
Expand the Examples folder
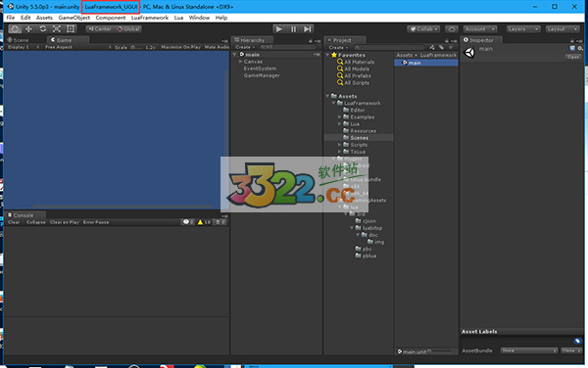(339, 116)
